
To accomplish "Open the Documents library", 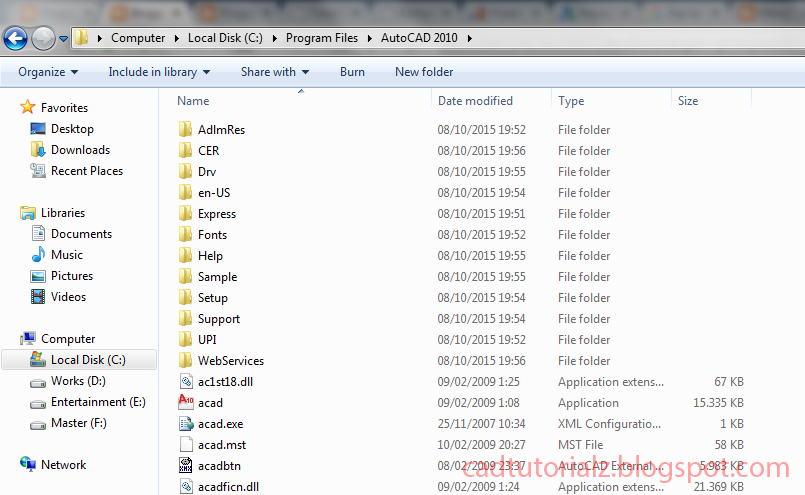I will [x=81, y=234].
